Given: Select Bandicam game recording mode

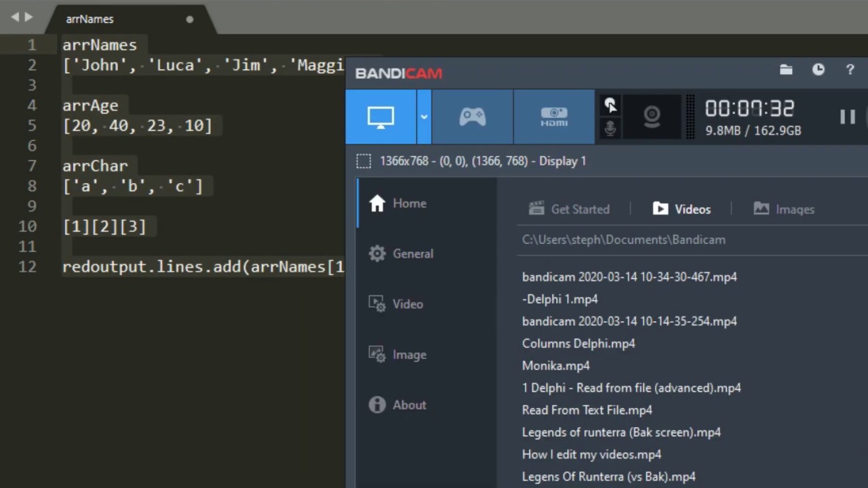Looking at the screenshot, I should pos(472,117).
